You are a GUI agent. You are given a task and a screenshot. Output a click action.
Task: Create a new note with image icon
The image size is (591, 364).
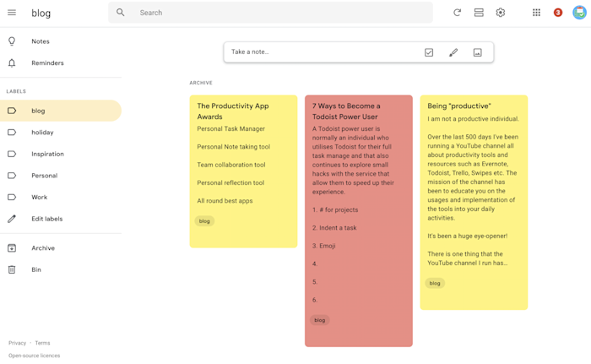click(x=478, y=52)
